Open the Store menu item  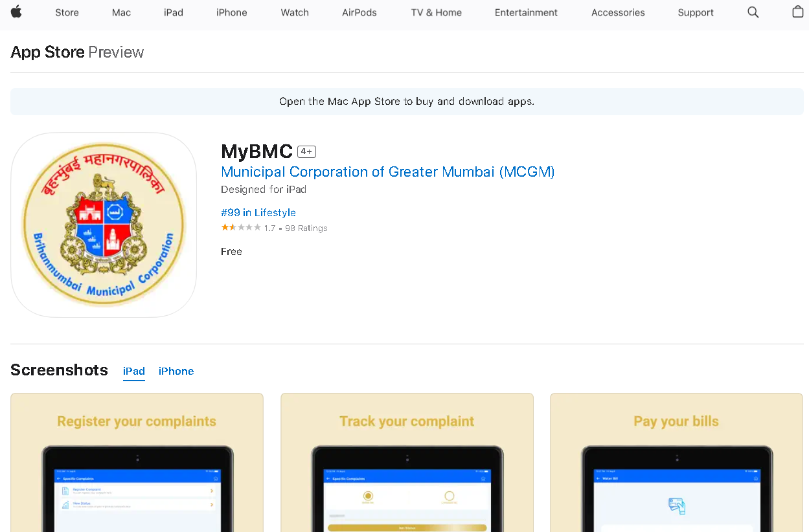click(67, 12)
